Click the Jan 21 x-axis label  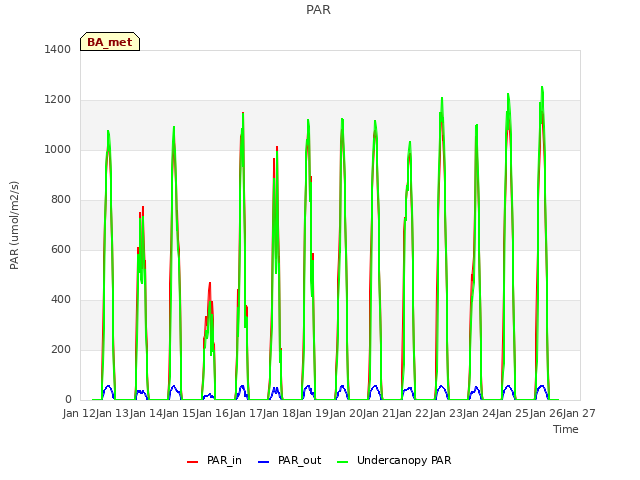tap(379, 413)
